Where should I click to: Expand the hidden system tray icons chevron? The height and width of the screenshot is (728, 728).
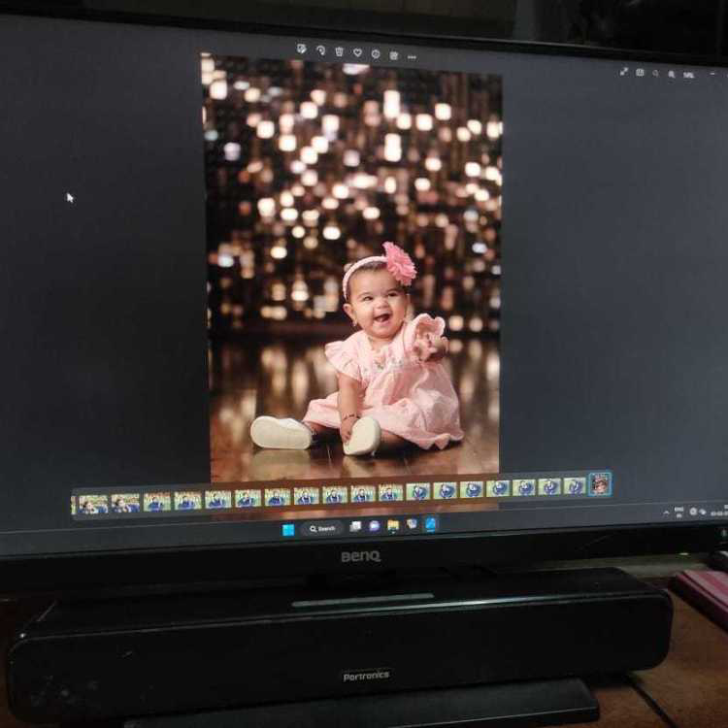pyautogui.click(x=666, y=513)
